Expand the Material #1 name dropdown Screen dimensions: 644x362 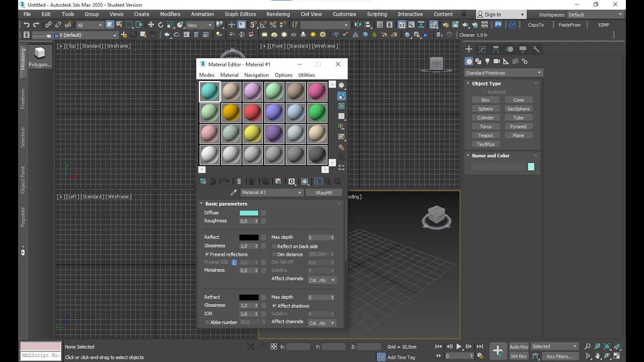pos(300,193)
